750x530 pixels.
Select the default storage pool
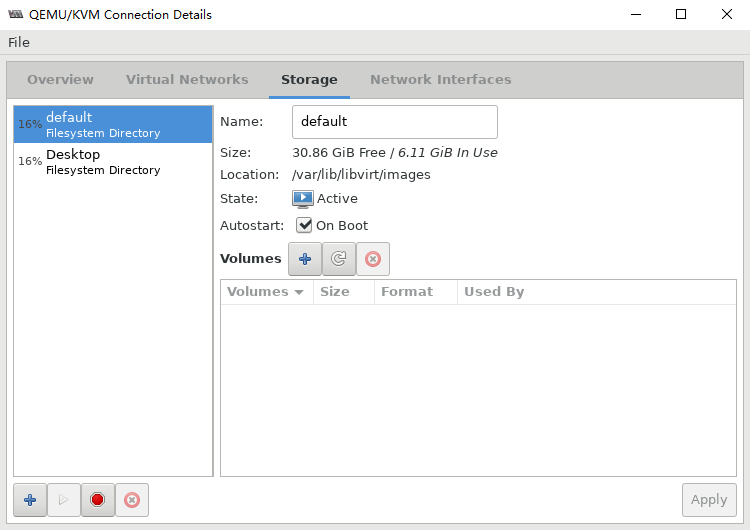point(112,125)
